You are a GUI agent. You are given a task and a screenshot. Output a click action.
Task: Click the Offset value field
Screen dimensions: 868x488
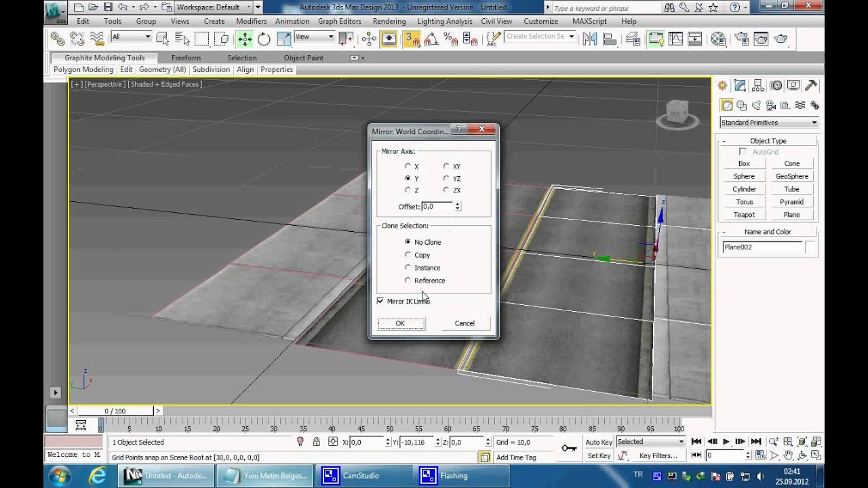pyautogui.click(x=437, y=206)
